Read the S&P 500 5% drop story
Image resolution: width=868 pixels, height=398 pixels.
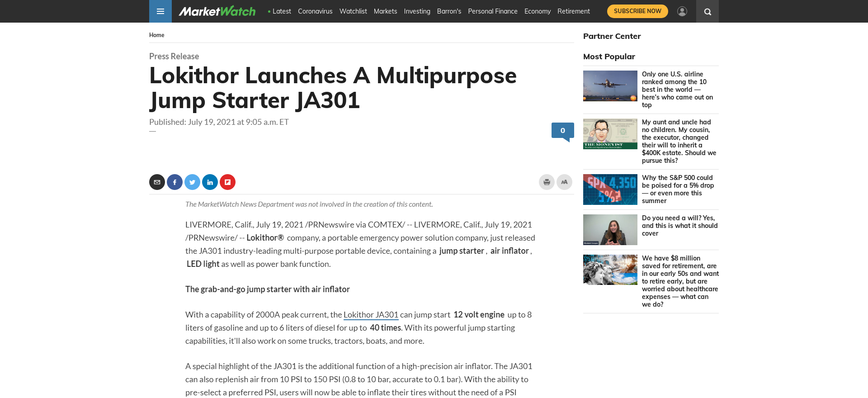pyautogui.click(x=677, y=189)
